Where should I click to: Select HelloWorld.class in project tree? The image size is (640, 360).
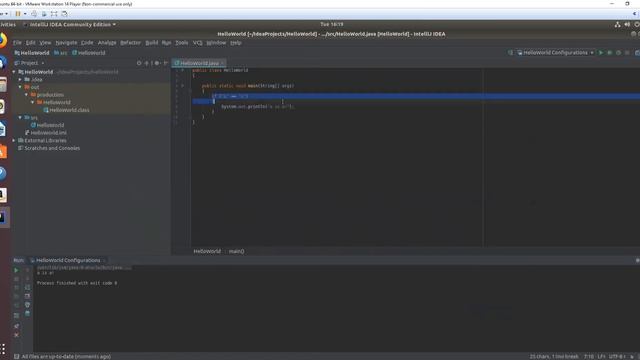[x=66, y=110]
